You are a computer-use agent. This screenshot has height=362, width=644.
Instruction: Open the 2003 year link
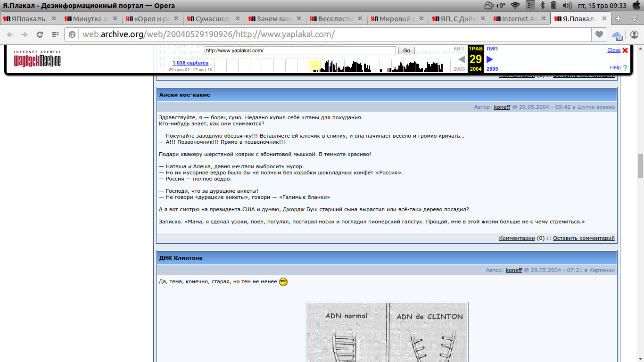459,69
